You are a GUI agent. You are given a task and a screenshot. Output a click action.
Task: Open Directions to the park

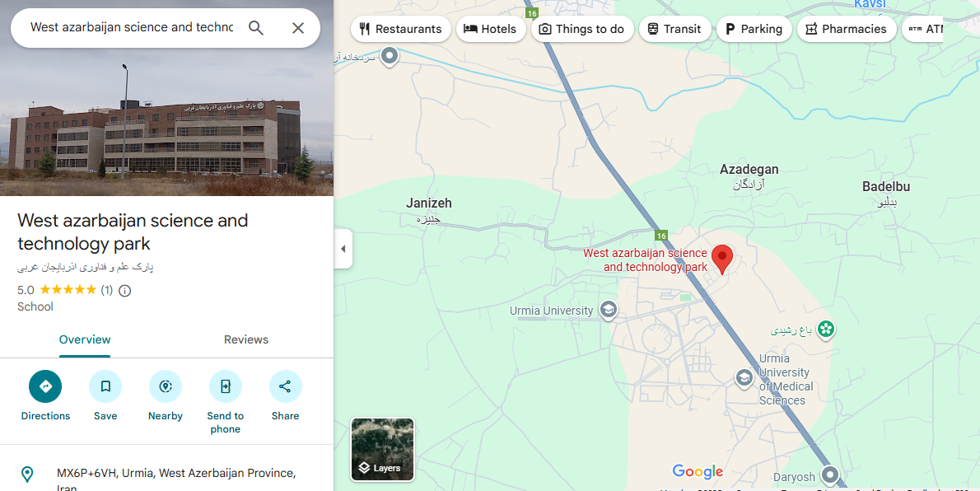45,386
